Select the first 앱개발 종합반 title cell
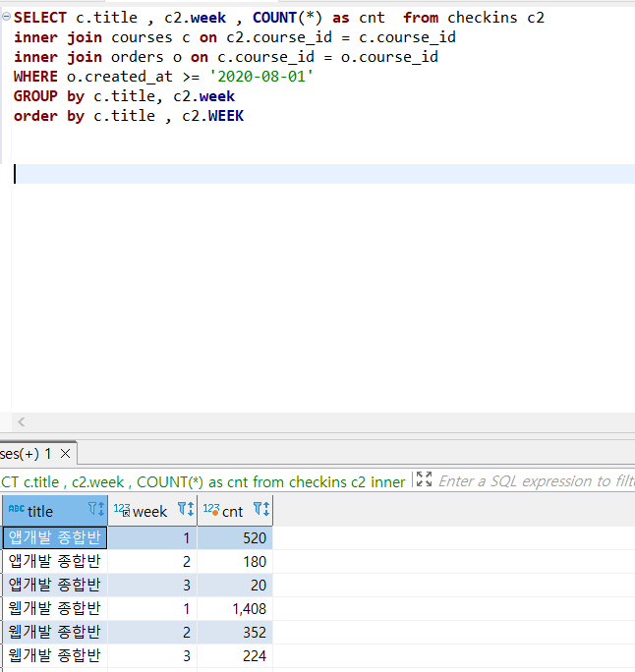Viewport: 635px width, 672px height. pyautogui.click(x=55, y=537)
